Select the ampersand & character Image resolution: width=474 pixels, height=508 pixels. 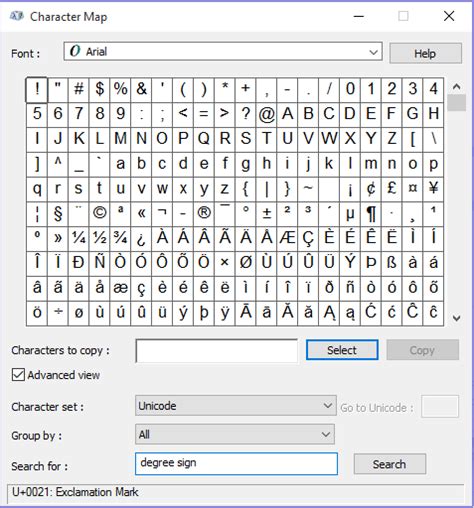point(141,89)
